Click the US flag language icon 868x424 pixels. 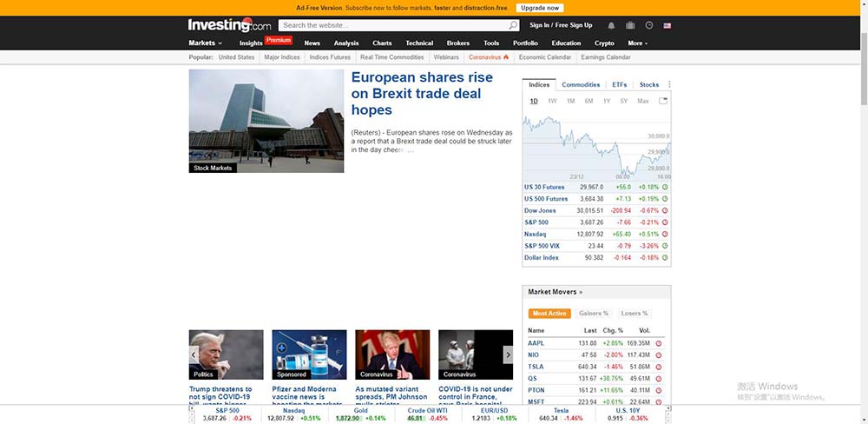point(667,25)
